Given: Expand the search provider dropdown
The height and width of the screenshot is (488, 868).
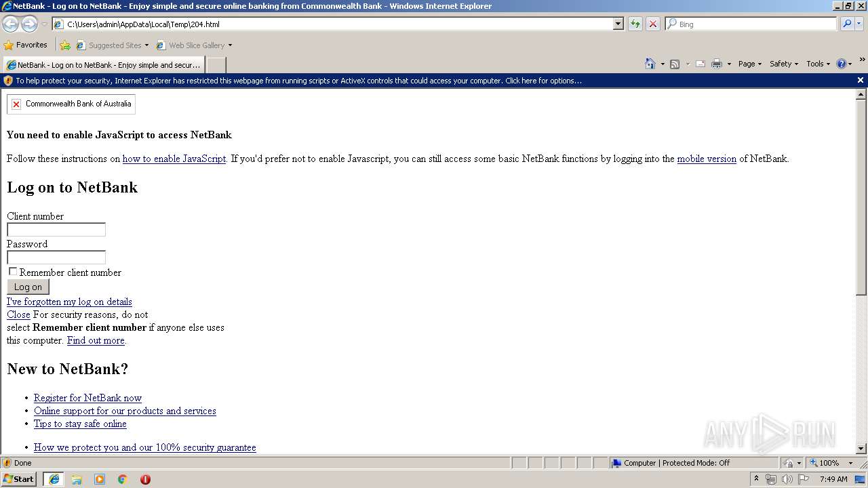Looking at the screenshot, I should tap(859, 24).
